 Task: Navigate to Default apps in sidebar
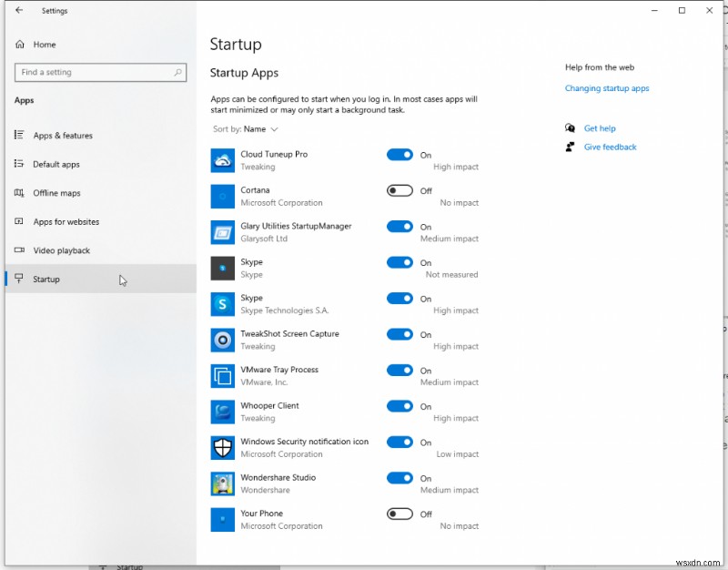point(55,164)
